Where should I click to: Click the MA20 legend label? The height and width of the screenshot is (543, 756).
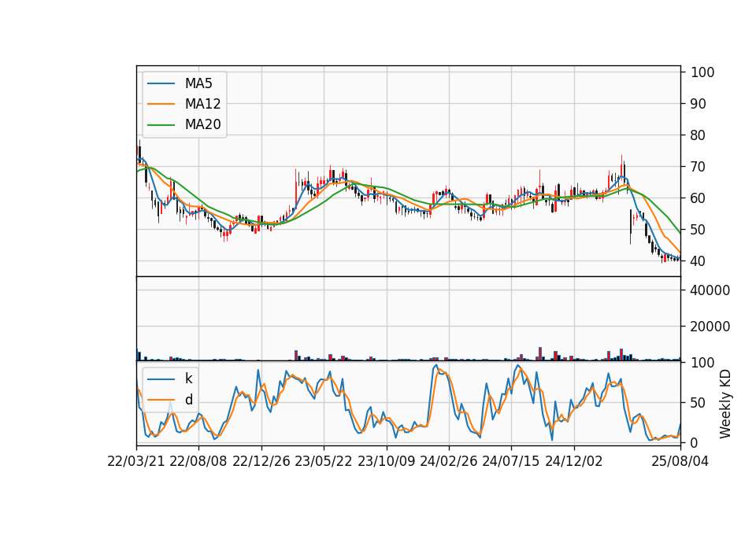[x=202, y=124]
